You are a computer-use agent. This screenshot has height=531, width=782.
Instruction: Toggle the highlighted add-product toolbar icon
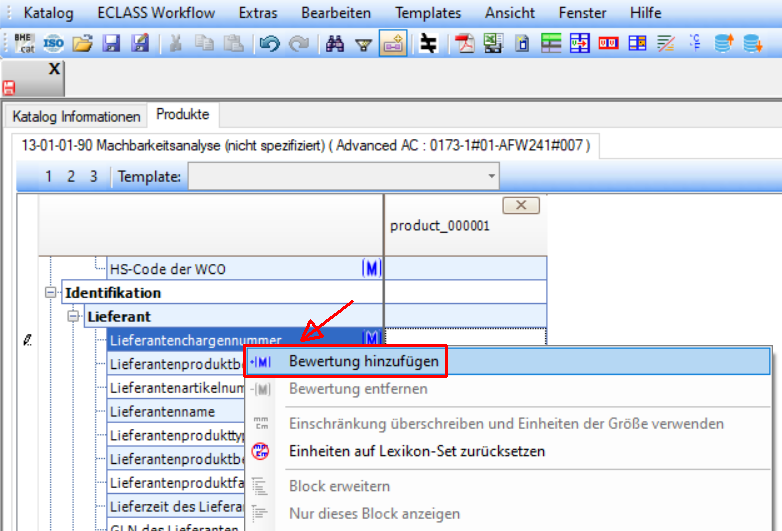pyautogui.click(x=393, y=43)
